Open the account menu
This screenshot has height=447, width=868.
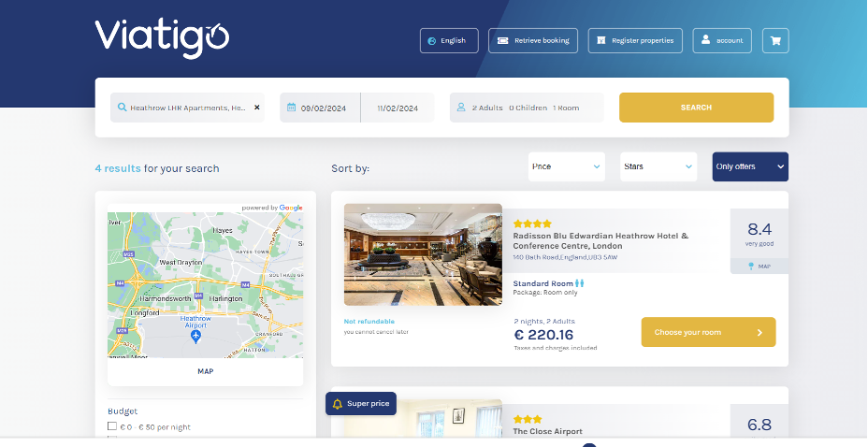coord(722,40)
